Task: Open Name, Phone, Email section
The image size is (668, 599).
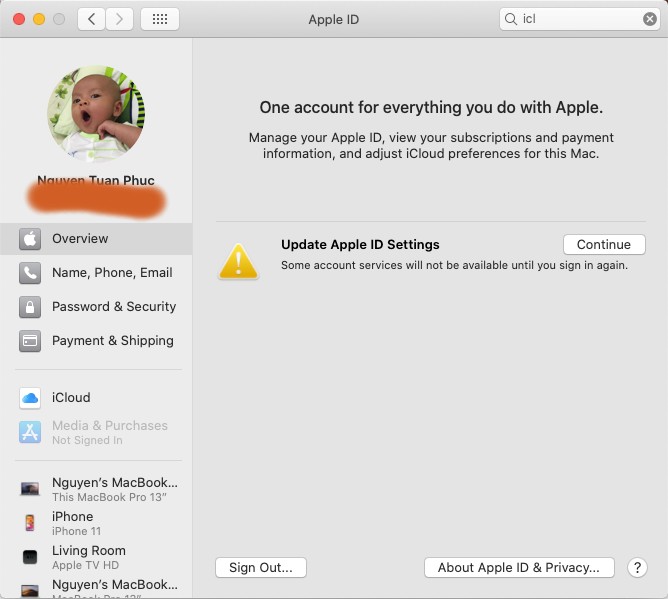Action: 96,273
